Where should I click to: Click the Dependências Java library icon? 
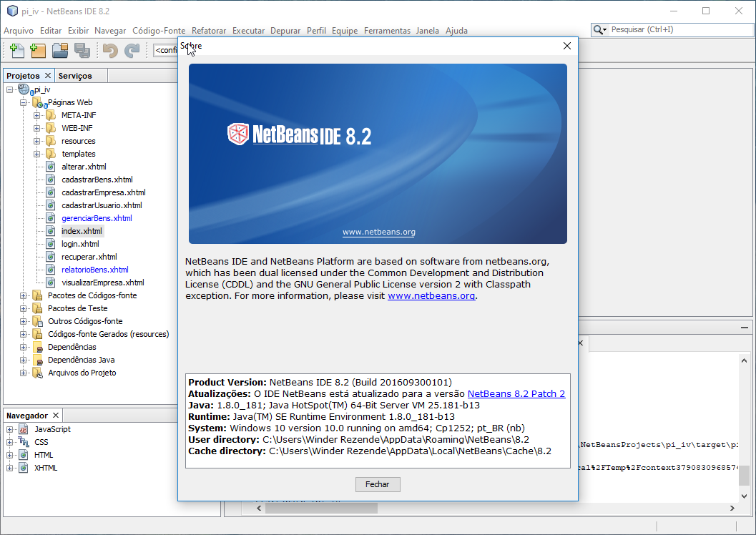pyautogui.click(x=37, y=360)
